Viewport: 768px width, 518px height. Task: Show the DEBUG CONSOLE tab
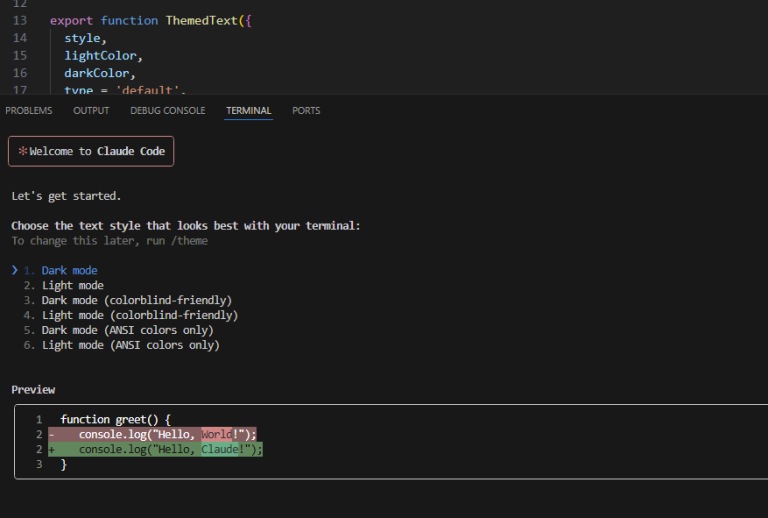pyautogui.click(x=167, y=111)
